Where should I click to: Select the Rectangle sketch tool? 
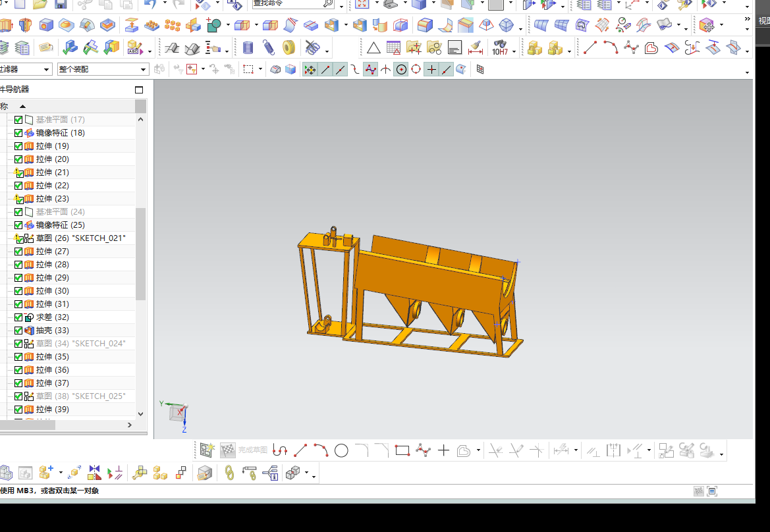point(402,451)
